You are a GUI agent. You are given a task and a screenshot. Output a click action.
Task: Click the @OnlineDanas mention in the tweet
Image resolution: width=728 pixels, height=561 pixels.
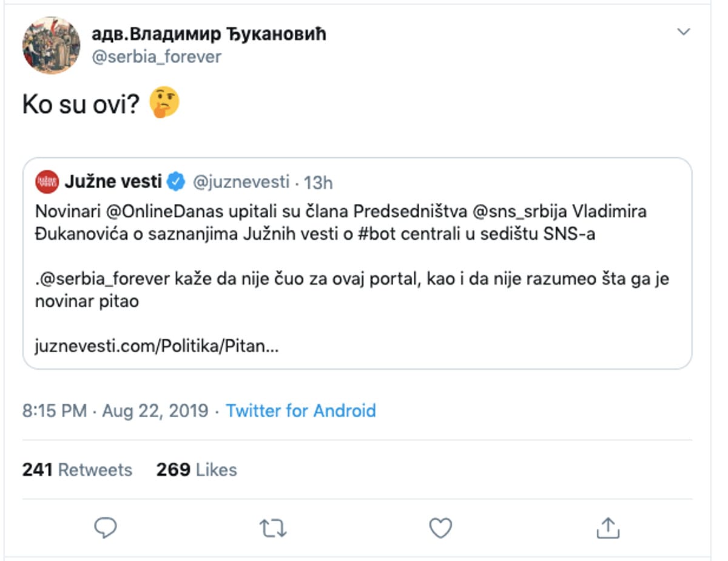(157, 212)
